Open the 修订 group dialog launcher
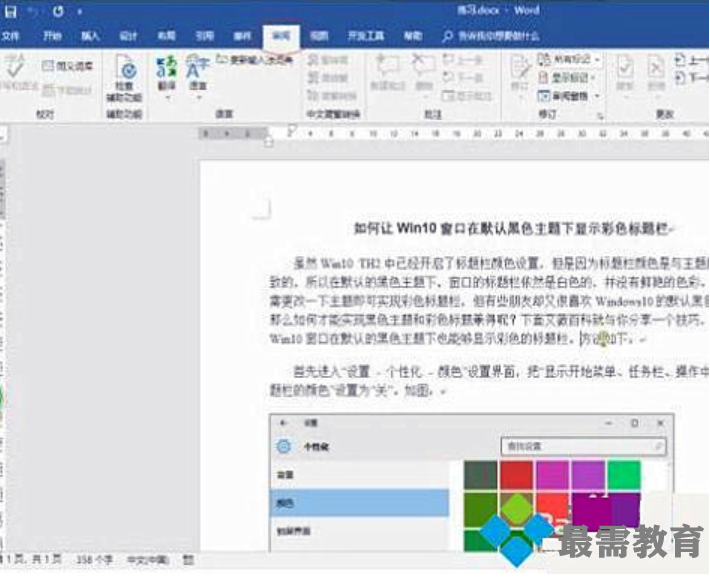The image size is (710, 581). [x=600, y=116]
